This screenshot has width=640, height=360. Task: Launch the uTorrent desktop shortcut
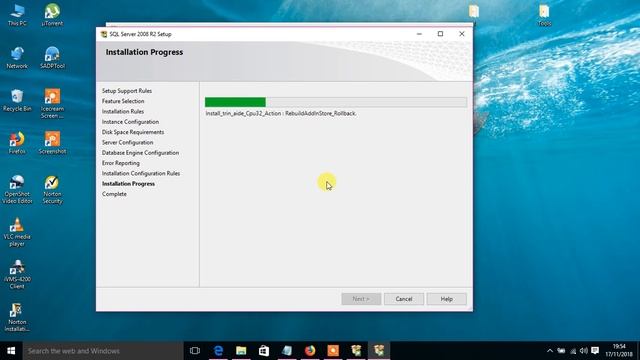52,15
